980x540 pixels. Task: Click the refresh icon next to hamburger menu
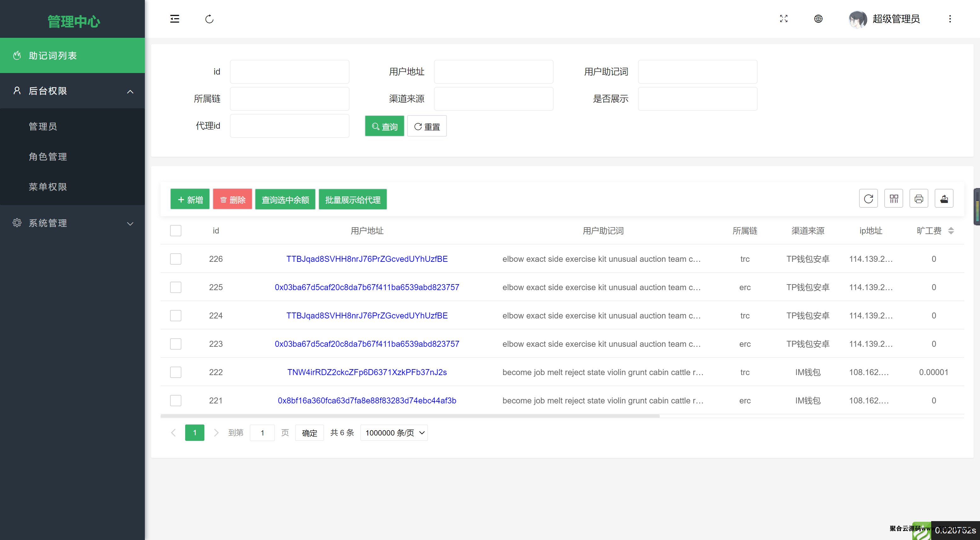point(209,19)
